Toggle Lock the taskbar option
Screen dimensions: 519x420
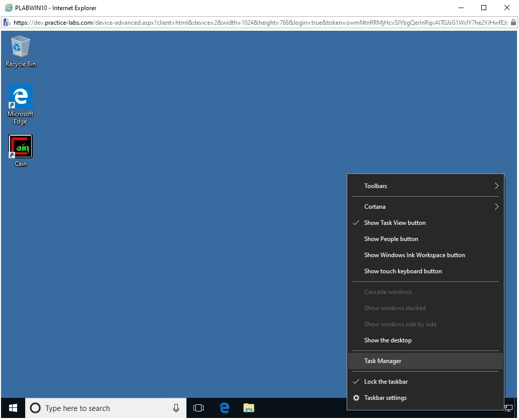[385, 382]
